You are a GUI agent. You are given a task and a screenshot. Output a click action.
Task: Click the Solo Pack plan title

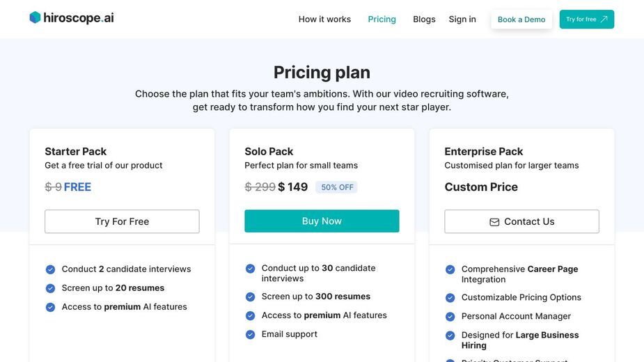coord(269,152)
